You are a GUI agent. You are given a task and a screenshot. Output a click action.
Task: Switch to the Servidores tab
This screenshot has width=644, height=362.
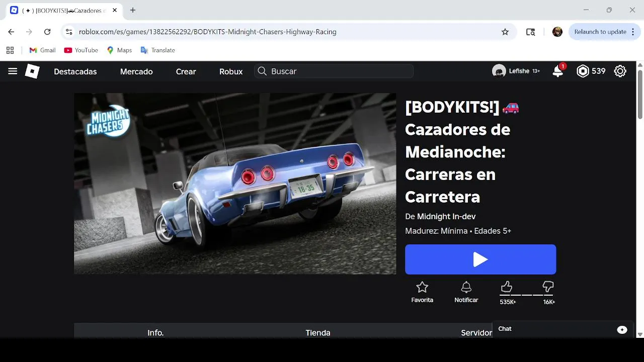pos(476,332)
